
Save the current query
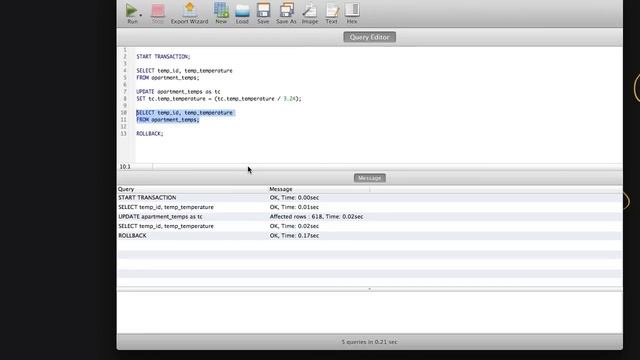(263, 13)
